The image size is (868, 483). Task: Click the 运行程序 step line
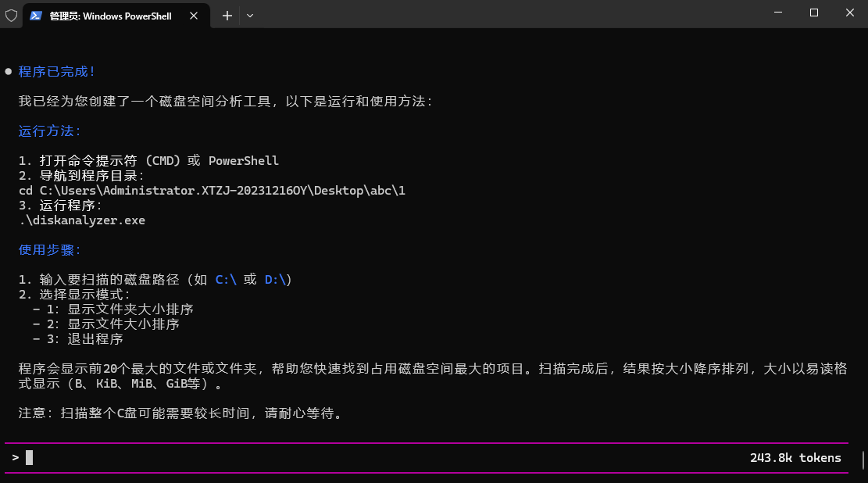click(60, 206)
